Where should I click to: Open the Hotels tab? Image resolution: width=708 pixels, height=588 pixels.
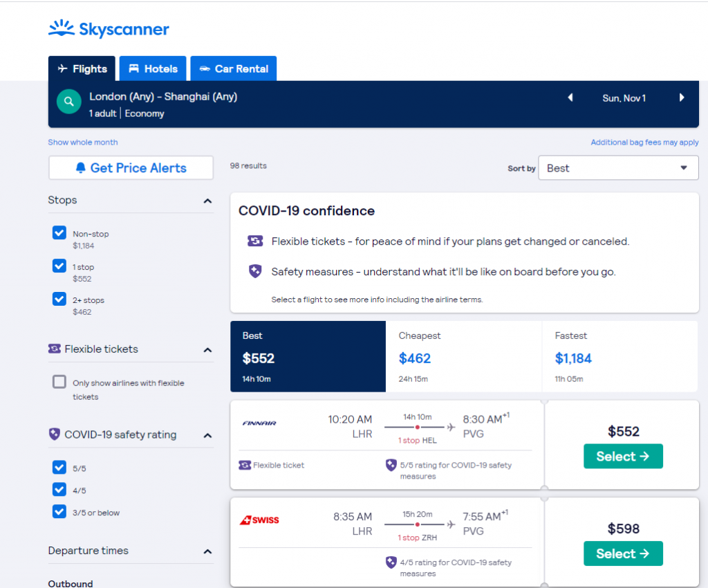[x=153, y=68]
